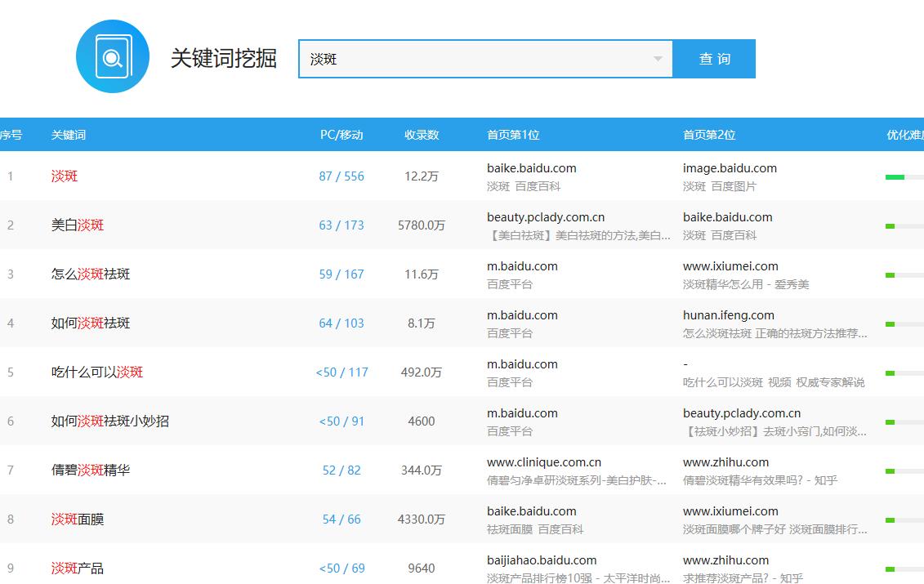Click the magnifier logo icon
This screenshot has height=584, width=924.
tap(113, 57)
